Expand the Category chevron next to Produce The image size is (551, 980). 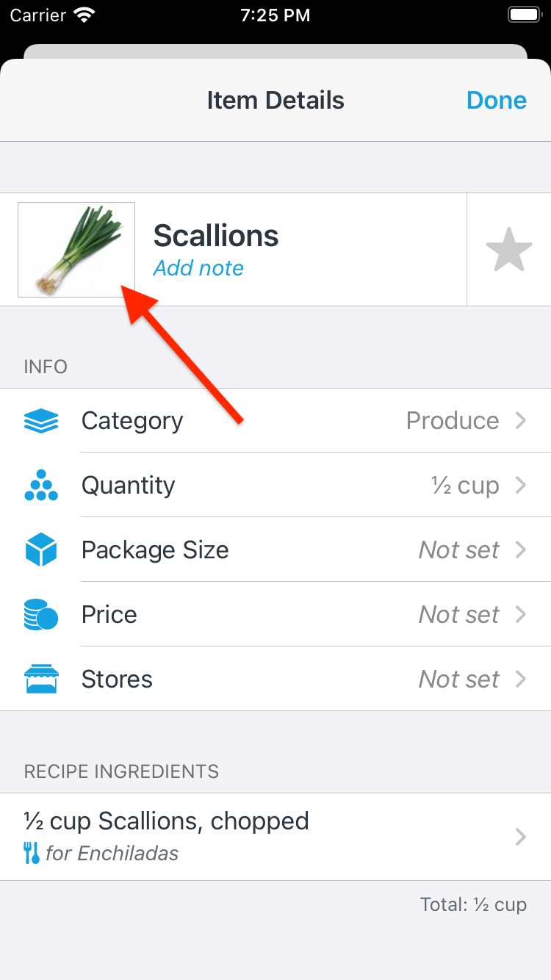tap(521, 421)
